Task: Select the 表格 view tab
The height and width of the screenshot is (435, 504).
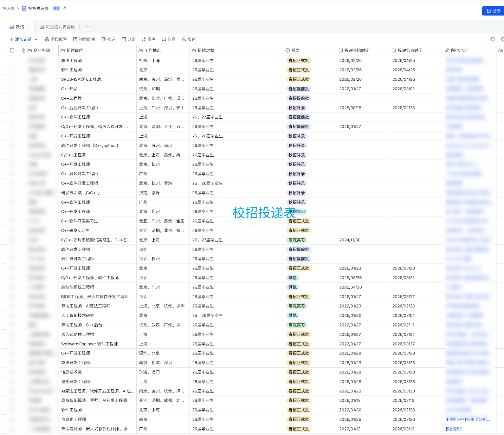Action: [x=17, y=27]
